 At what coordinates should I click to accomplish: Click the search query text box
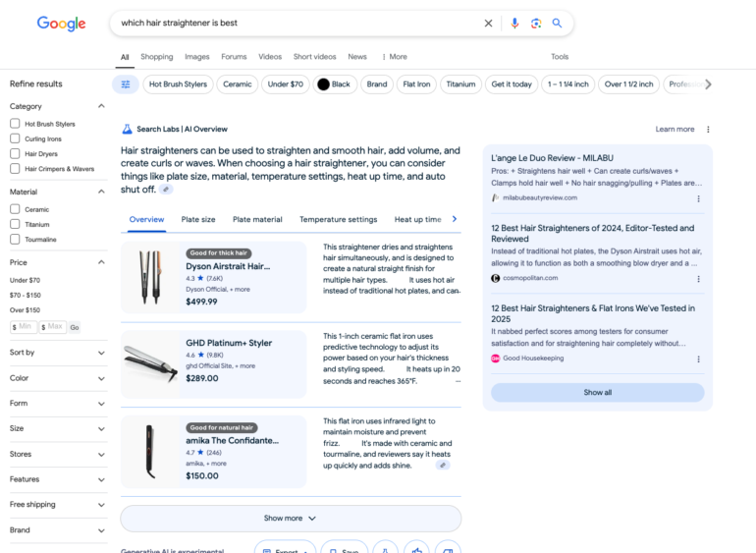point(298,24)
